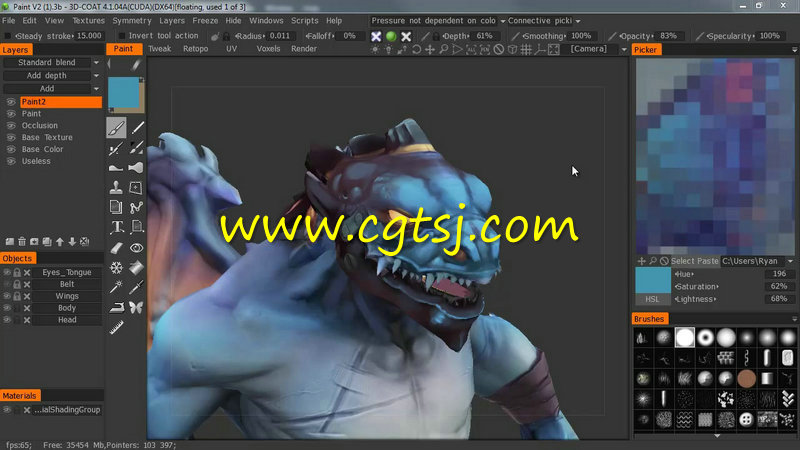
Task: Select the Freeze snowflake tool
Action: (x=116, y=267)
